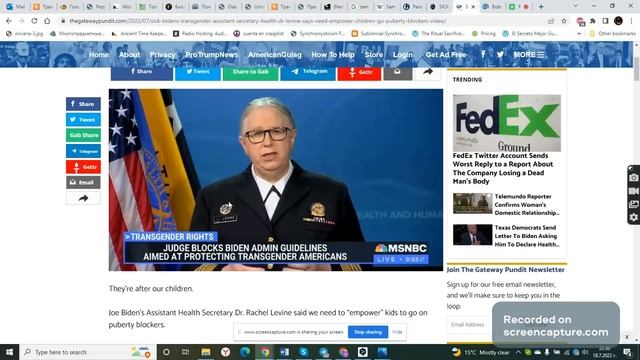Open the Chrome profile avatar
640x360 pixels.
coord(618,21)
